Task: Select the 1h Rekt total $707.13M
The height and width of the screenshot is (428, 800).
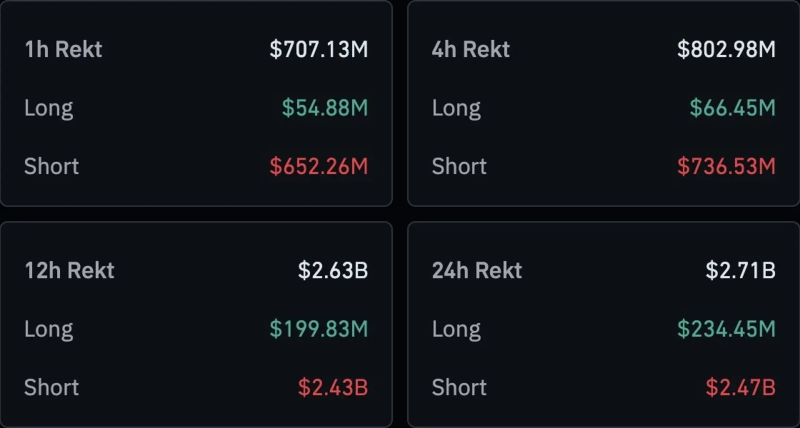Action: click(x=319, y=49)
